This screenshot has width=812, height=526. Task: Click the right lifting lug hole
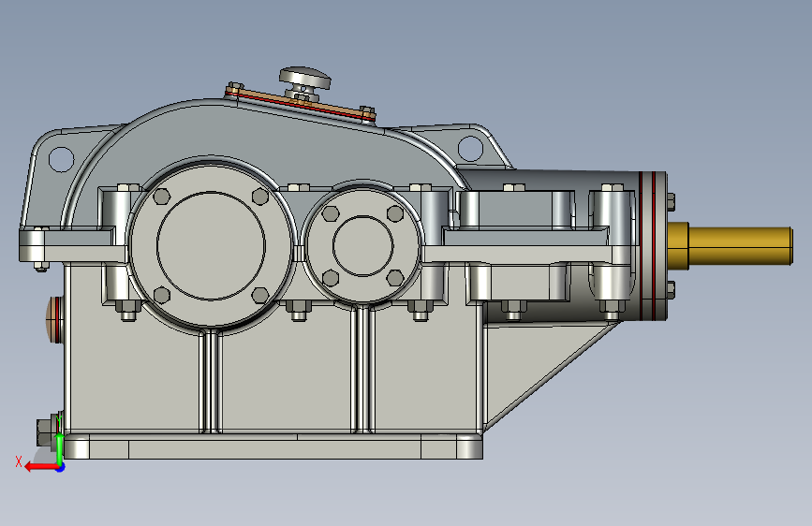click(470, 148)
